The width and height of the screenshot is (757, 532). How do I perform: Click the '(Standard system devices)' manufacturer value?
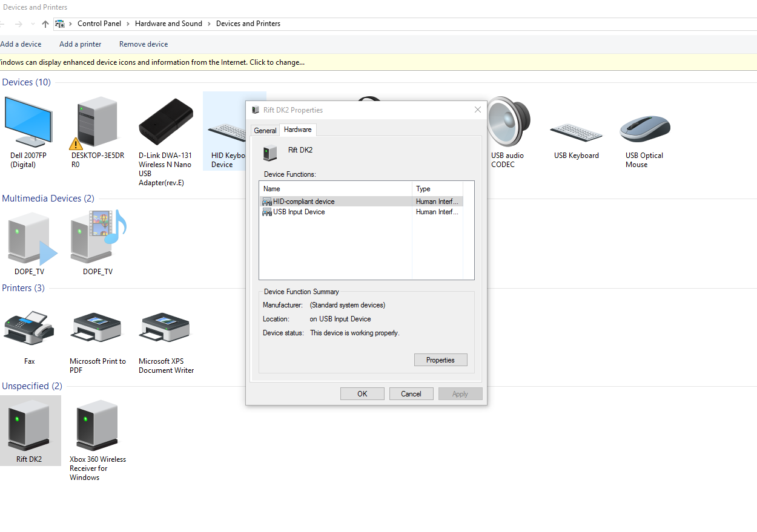(x=348, y=305)
